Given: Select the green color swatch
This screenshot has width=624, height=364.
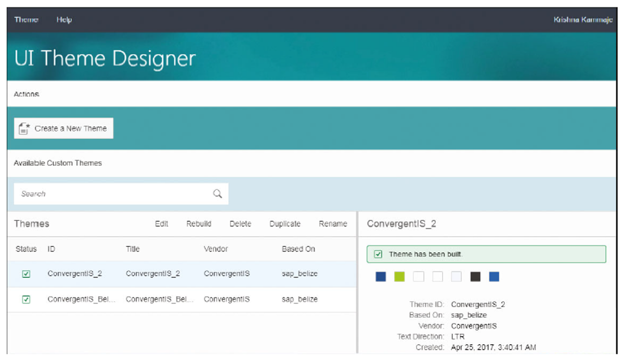Looking at the screenshot, I should click(x=399, y=277).
